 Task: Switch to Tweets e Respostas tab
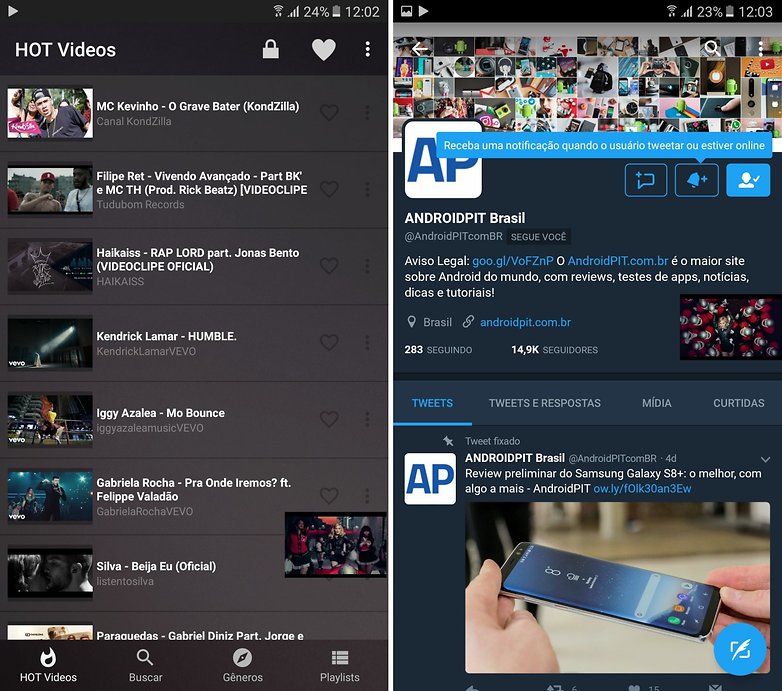pos(545,403)
